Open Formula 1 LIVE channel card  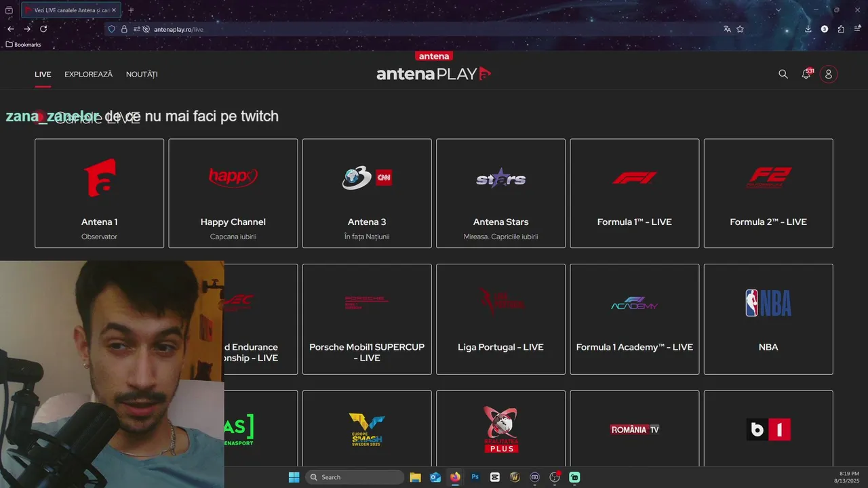(635, 193)
